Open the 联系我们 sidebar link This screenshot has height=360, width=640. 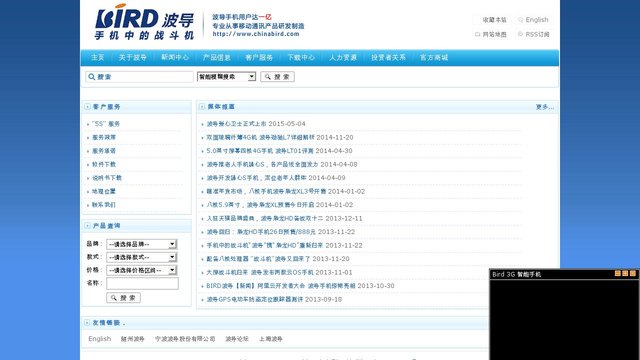point(104,205)
